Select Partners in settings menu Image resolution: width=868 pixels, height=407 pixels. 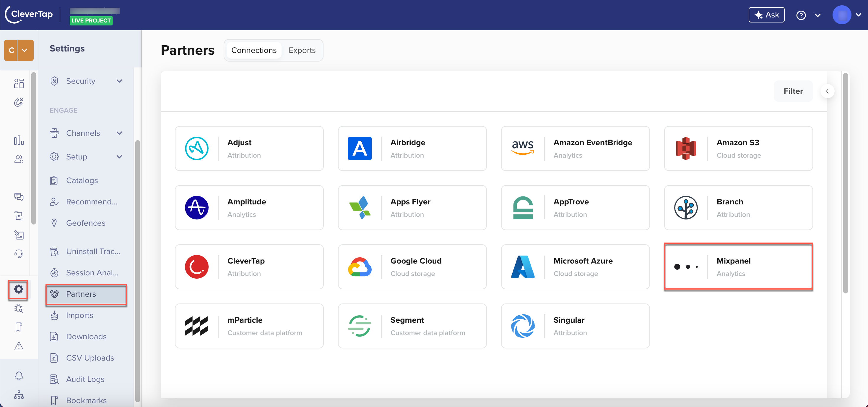coord(86,294)
